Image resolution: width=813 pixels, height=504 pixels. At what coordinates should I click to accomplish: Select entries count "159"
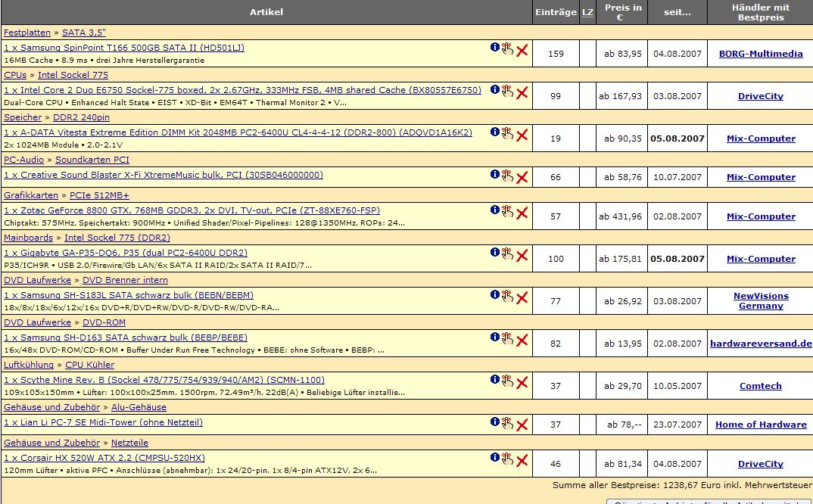[x=556, y=54]
